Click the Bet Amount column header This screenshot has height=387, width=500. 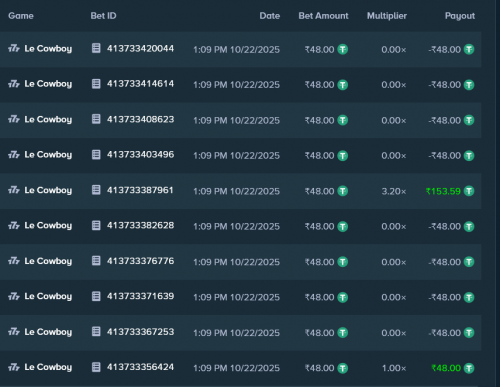pyautogui.click(x=323, y=16)
